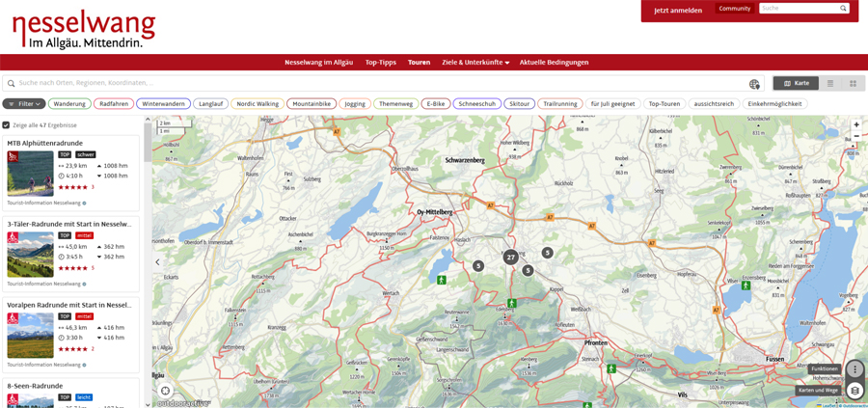
Task: Click the Nesselwang logo
Action: (x=84, y=29)
